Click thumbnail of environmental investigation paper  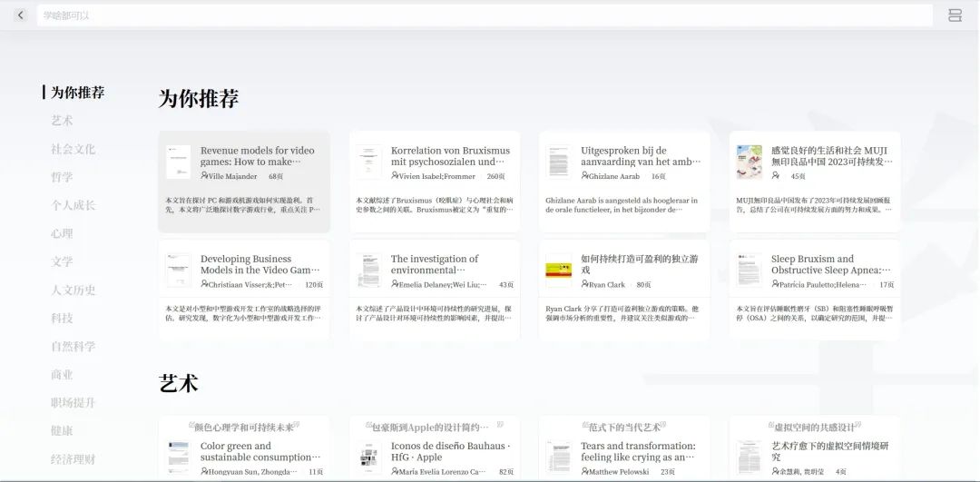click(368, 271)
